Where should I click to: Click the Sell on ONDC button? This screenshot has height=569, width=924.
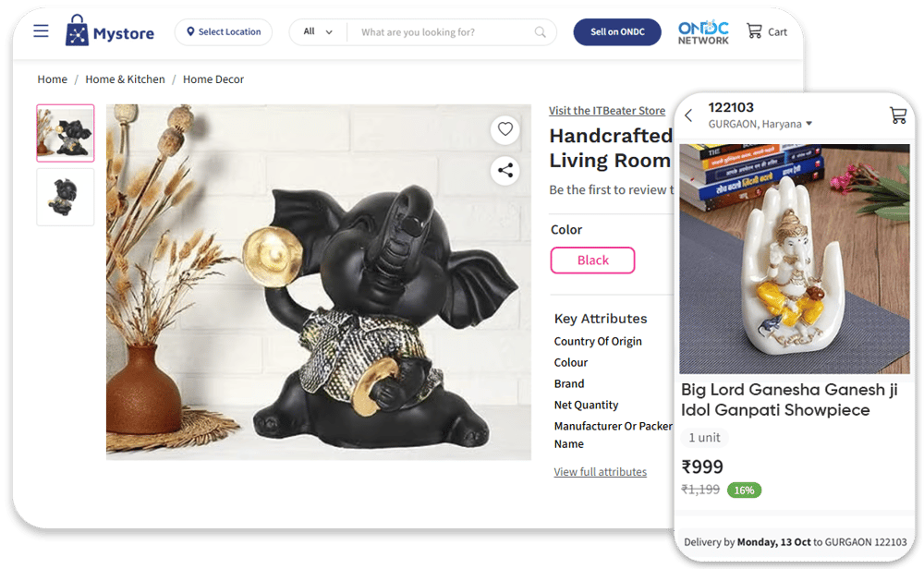(617, 31)
